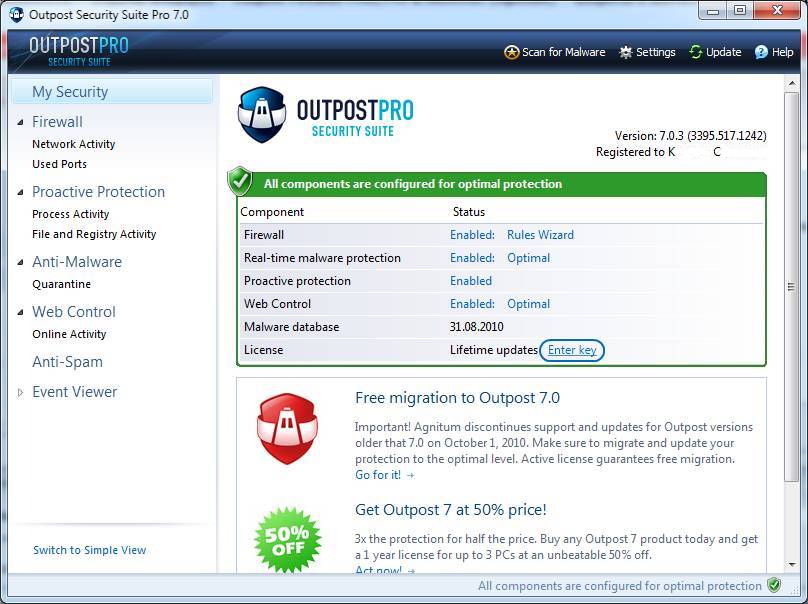Open Process Activity view
The height and width of the screenshot is (604, 808).
pyautogui.click(x=71, y=214)
